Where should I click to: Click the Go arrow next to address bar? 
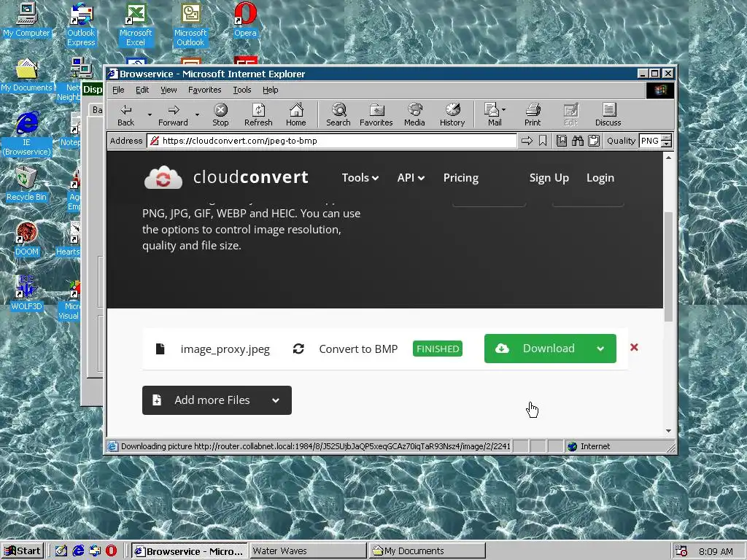point(527,141)
